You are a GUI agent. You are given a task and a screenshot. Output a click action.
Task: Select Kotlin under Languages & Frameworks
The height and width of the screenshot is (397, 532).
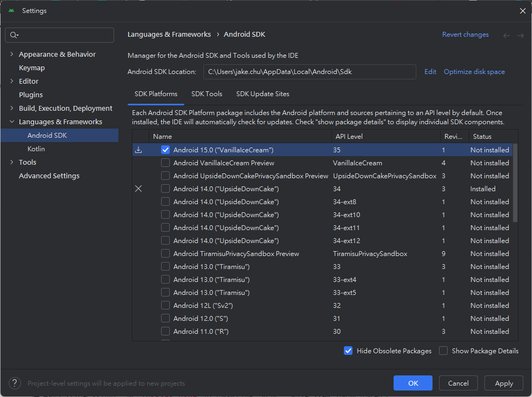36,149
